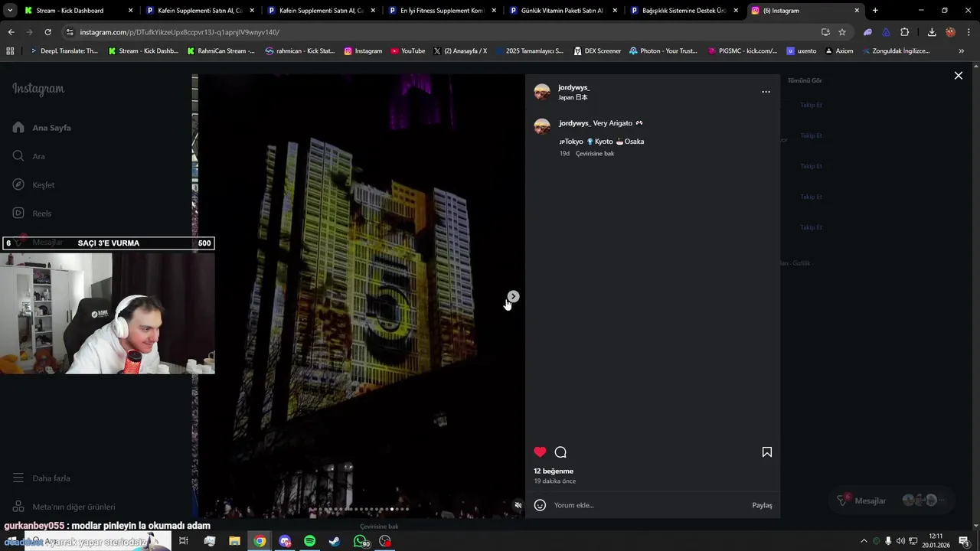The image size is (980, 551).
Task: Go back in the browser
Action: click(11, 32)
